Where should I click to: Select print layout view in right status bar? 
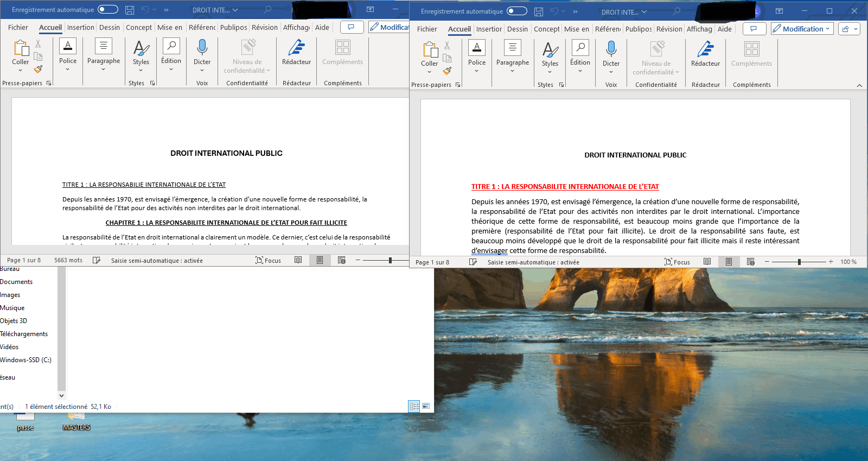pyautogui.click(x=729, y=262)
